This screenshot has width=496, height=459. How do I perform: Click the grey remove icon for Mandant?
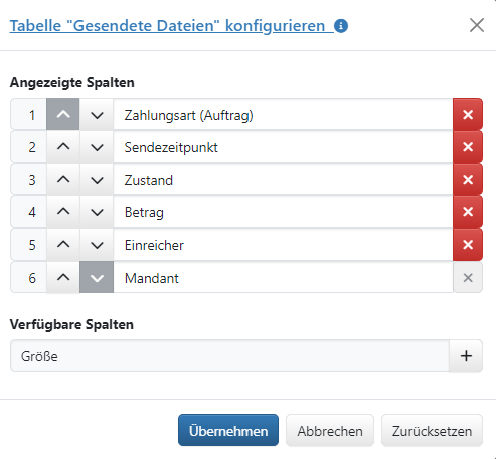click(x=468, y=277)
